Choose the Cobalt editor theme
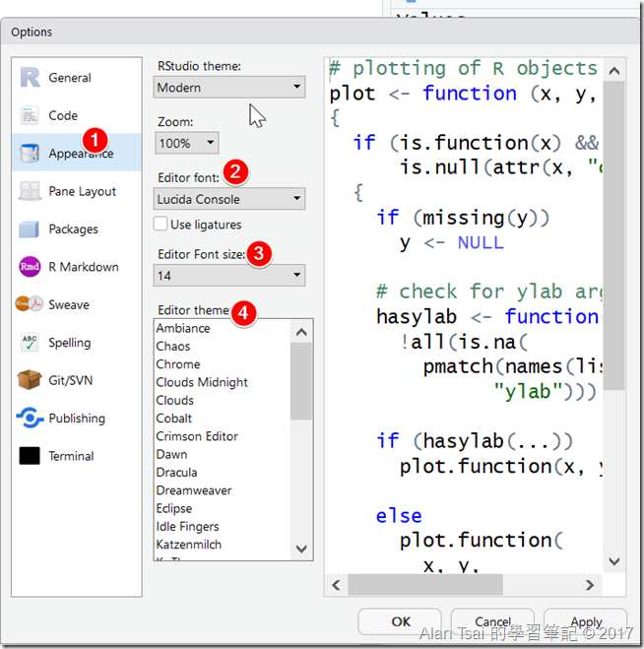This screenshot has height=649, width=644. [x=223, y=418]
